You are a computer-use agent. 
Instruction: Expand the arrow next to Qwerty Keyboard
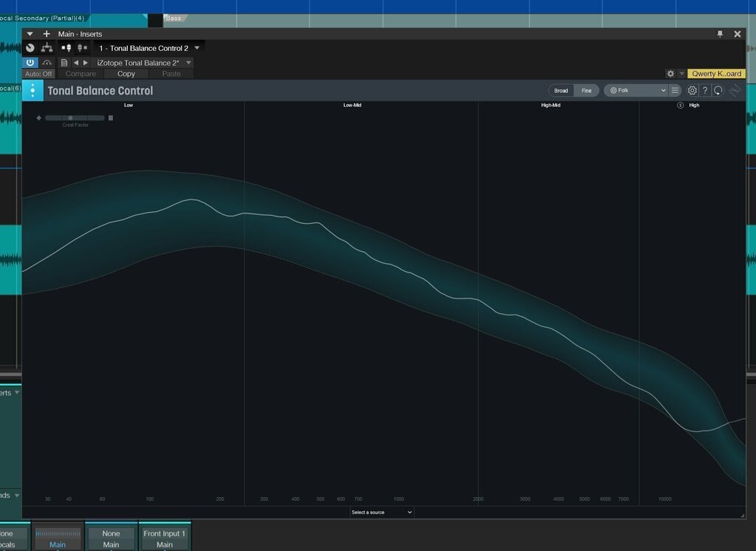pyautogui.click(x=681, y=74)
